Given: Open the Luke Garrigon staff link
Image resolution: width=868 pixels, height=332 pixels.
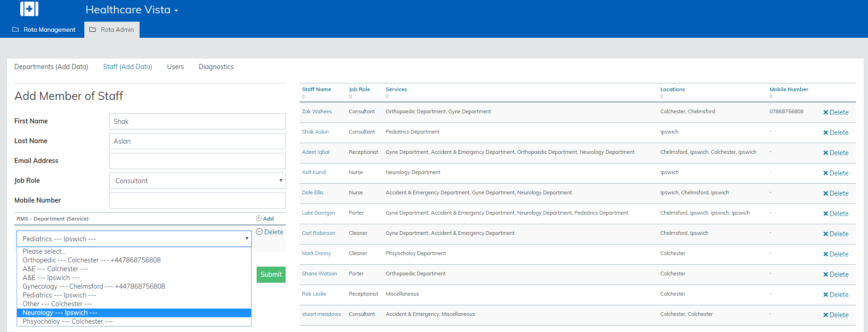Looking at the screenshot, I should (x=318, y=213).
